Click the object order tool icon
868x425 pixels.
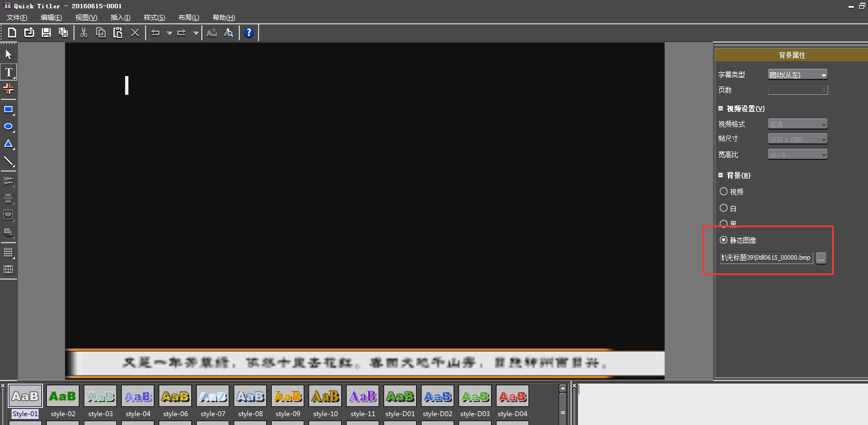point(8,232)
